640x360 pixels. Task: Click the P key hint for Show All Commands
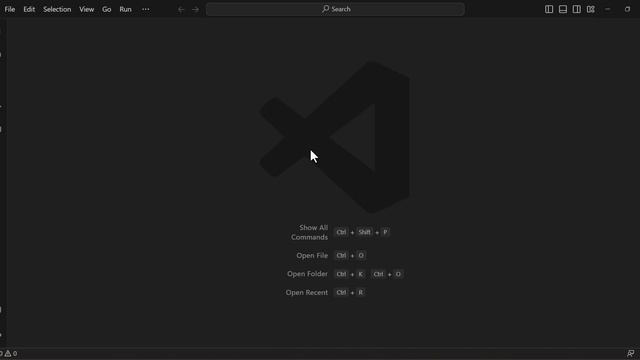tap(385, 232)
